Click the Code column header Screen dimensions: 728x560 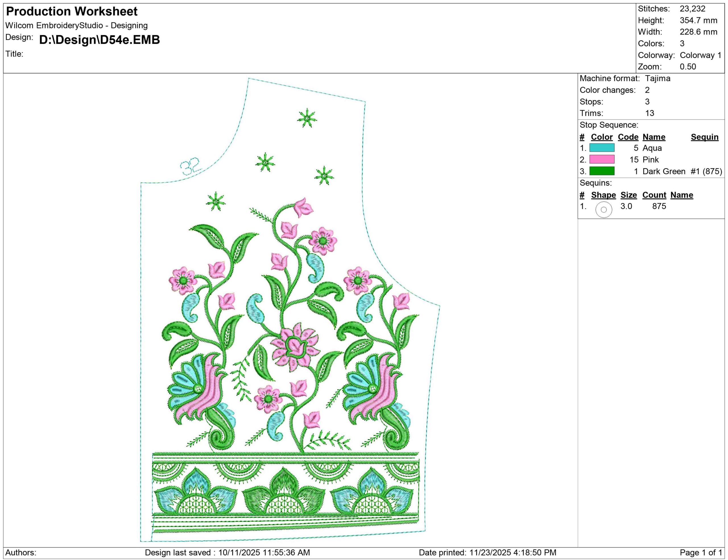coord(628,137)
